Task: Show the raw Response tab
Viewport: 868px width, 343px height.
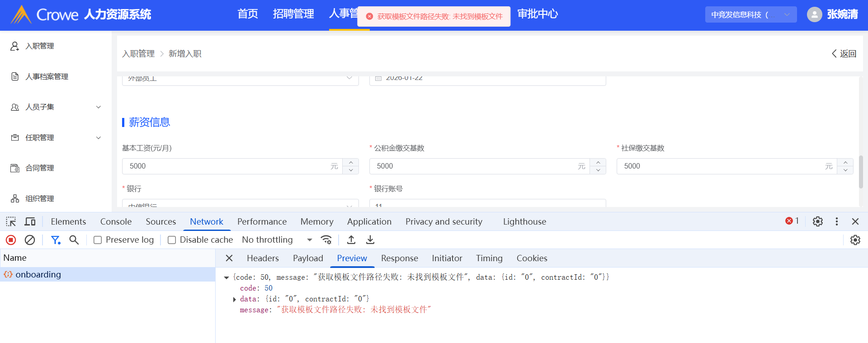Action: pos(400,258)
